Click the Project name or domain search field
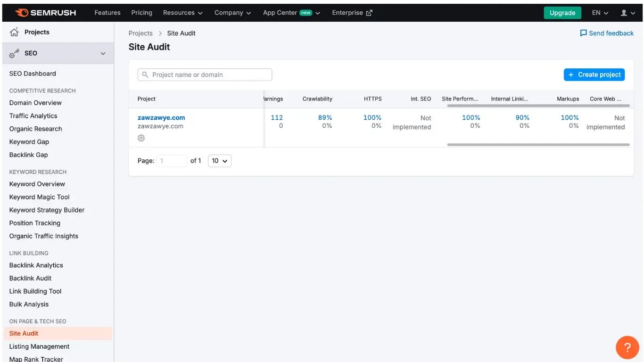The height and width of the screenshot is (362, 644). click(x=205, y=74)
